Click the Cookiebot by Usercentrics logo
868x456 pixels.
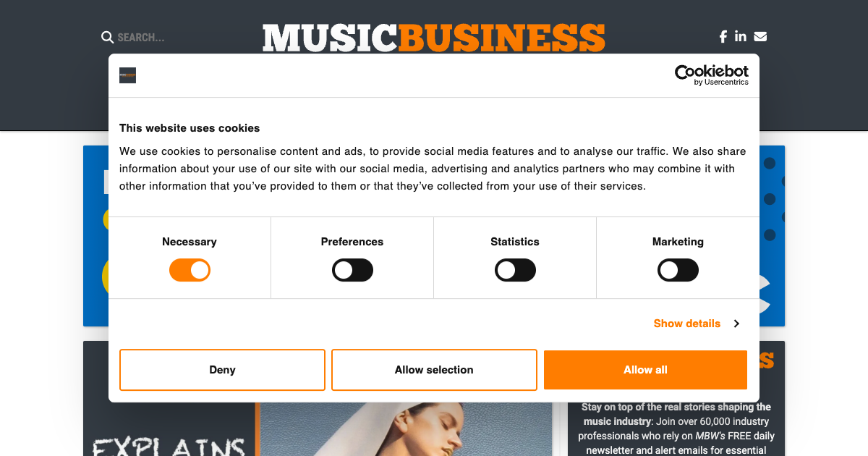(711, 75)
